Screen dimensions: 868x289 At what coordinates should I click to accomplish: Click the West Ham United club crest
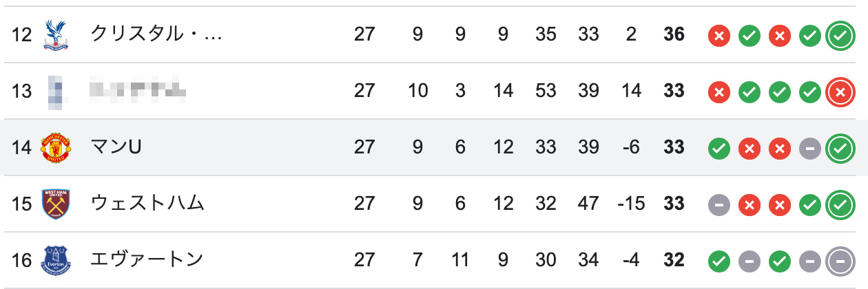coord(56,204)
